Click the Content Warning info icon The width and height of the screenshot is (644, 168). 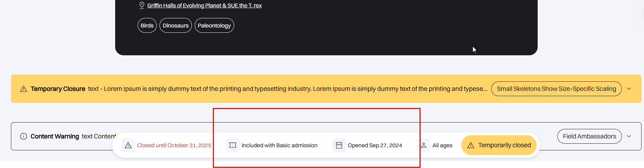click(x=24, y=136)
